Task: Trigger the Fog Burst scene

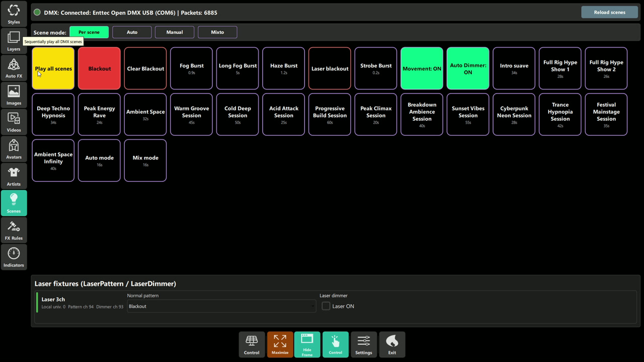Action: 192,68
